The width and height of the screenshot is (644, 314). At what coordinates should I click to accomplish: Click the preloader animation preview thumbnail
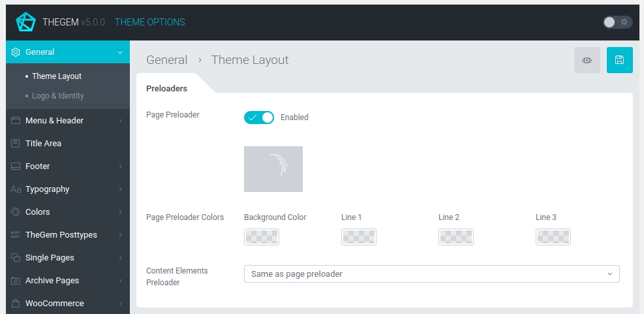click(273, 169)
